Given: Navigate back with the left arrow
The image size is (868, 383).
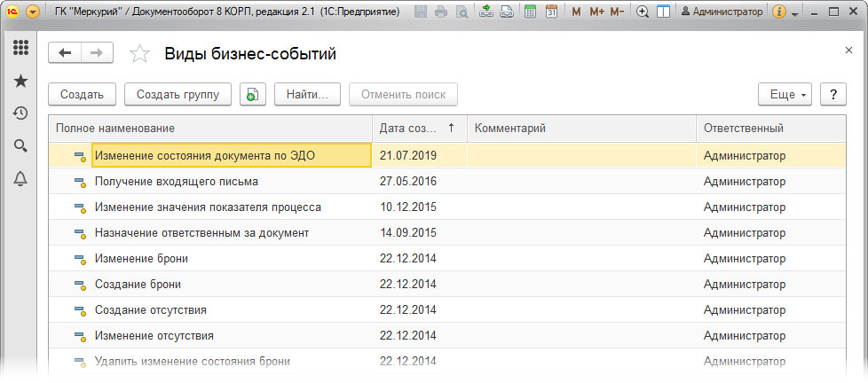Looking at the screenshot, I should tap(65, 53).
